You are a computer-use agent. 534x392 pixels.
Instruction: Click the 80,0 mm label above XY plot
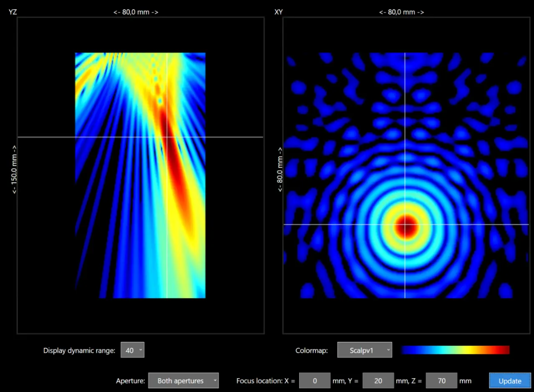coord(401,12)
